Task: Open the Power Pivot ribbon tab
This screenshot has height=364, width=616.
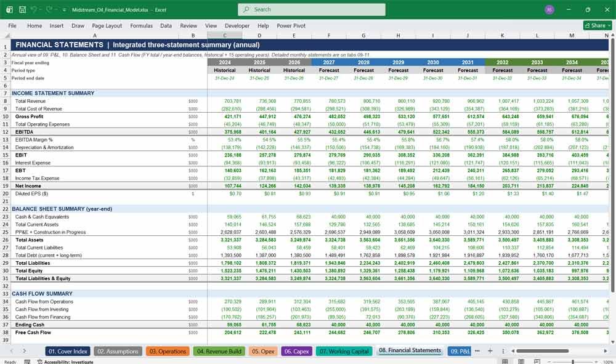Action: pyautogui.click(x=291, y=25)
